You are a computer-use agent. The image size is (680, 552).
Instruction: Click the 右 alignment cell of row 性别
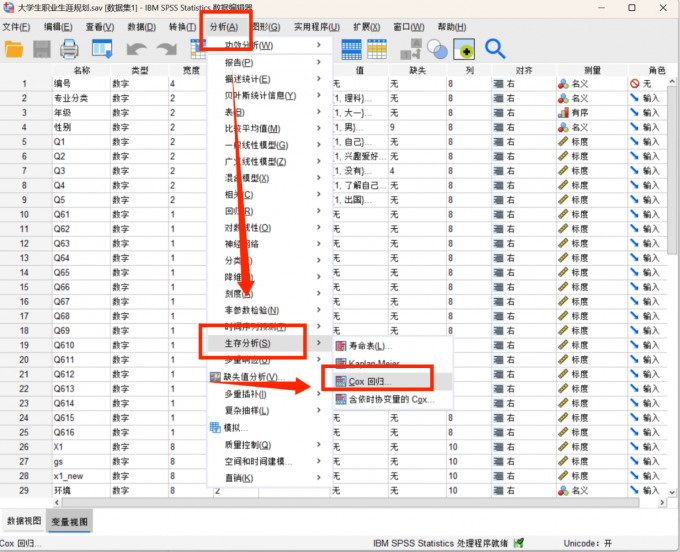coord(524,127)
